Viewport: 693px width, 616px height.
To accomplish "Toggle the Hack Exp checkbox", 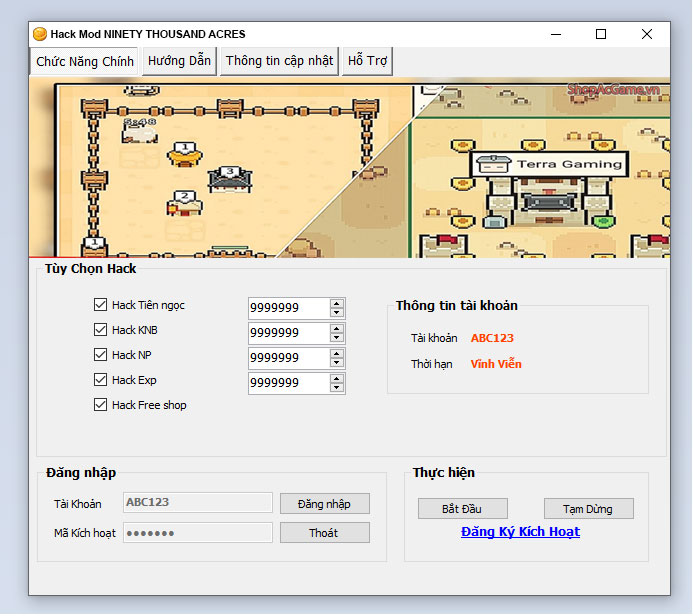I will (100, 380).
